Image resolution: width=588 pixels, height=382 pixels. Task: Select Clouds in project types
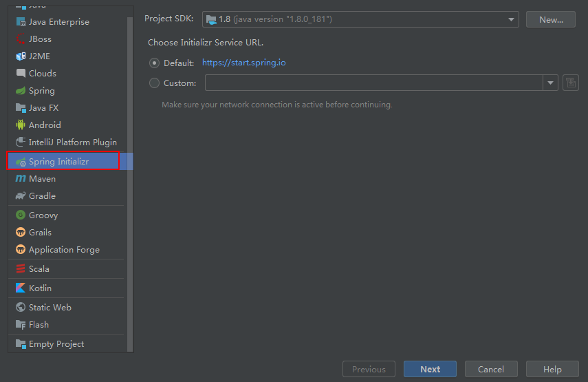[67, 73]
